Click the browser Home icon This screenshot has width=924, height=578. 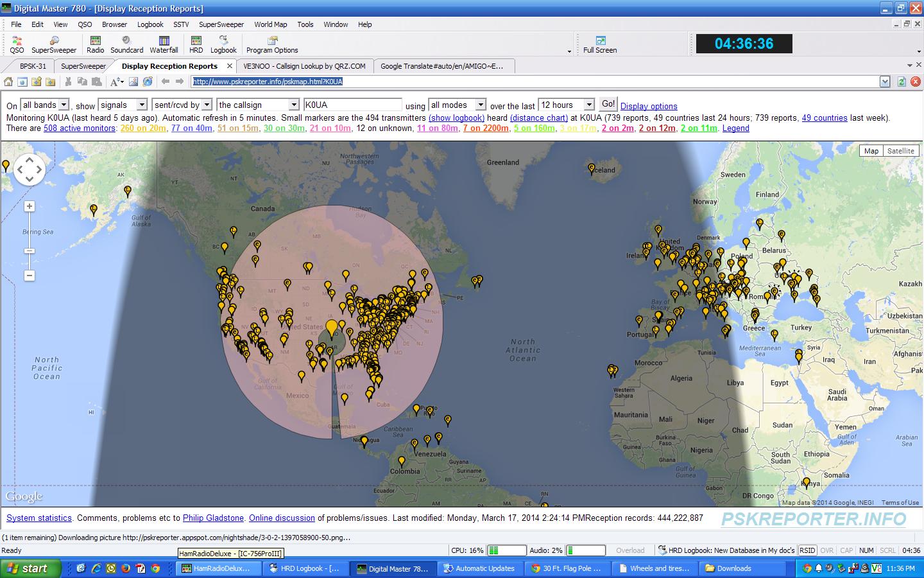(x=8, y=82)
